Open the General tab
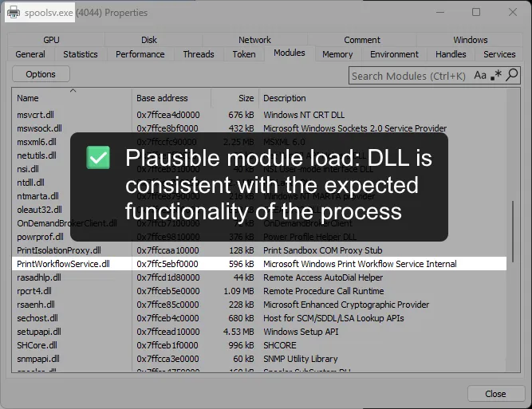This screenshot has height=409, width=532. tap(30, 54)
